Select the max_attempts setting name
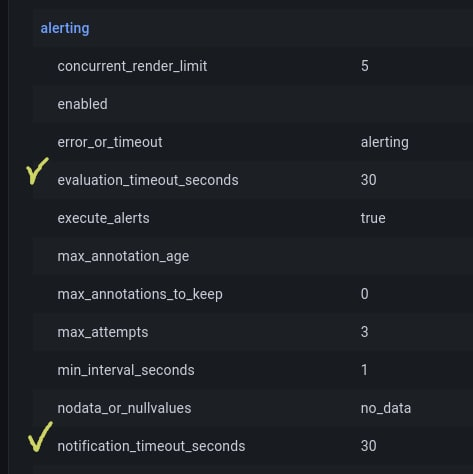The image size is (473, 474). pyautogui.click(x=103, y=332)
